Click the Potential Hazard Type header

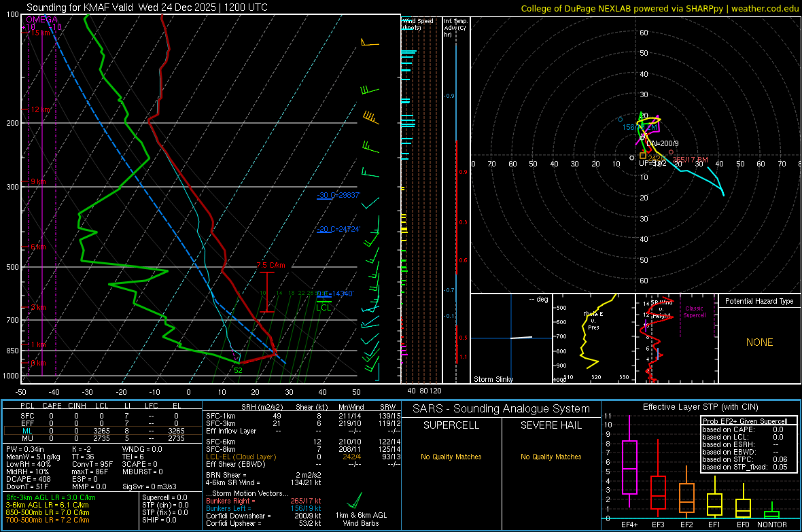click(x=759, y=301)
